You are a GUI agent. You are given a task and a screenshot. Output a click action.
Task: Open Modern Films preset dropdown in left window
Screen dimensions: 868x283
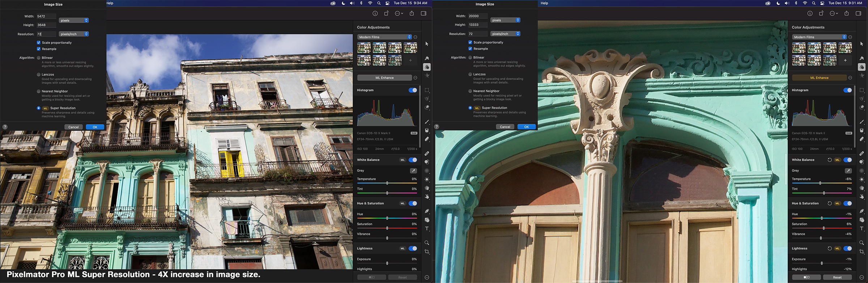pos(384,37)
